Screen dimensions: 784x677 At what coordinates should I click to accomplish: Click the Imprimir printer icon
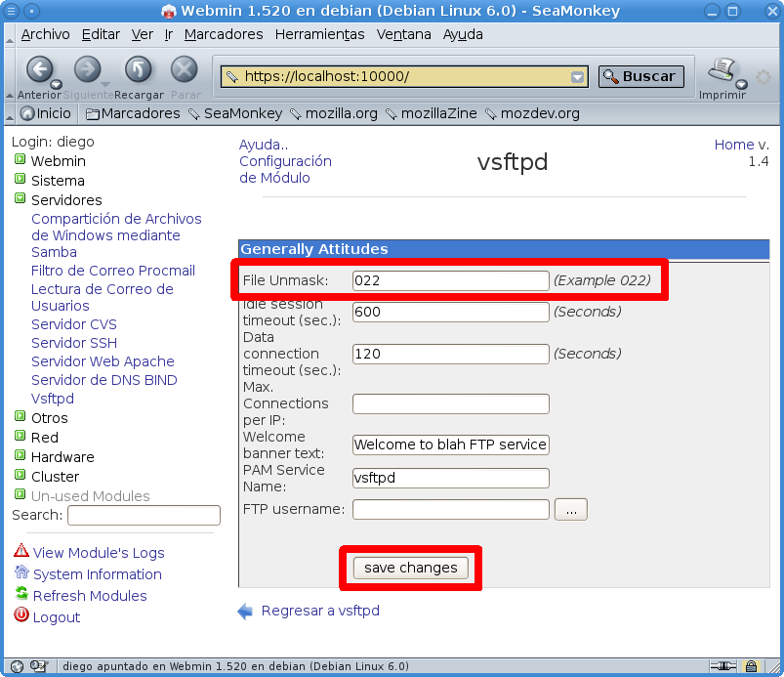721,68
